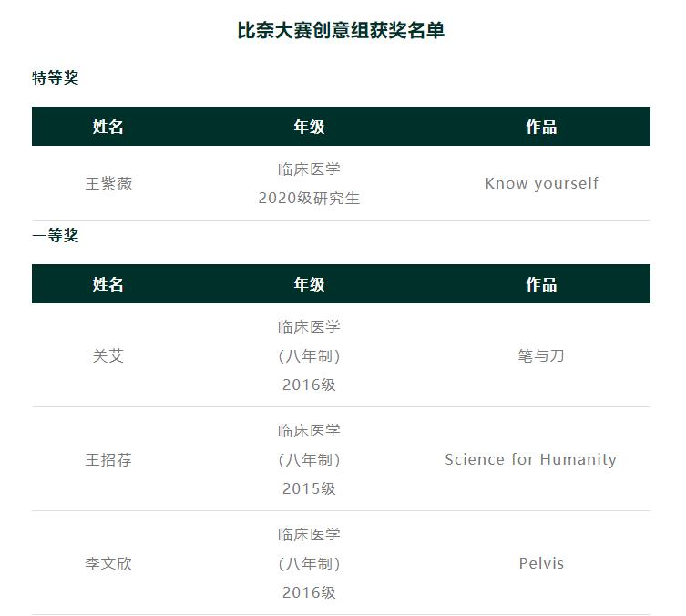Click the 2020级研究生 grade text
This screenshot has width=686, height=616.
309,198
